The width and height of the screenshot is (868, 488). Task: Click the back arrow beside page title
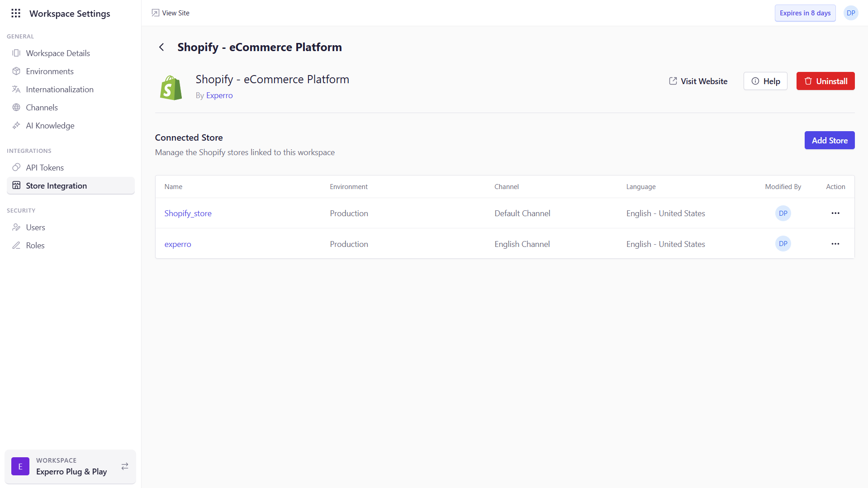(161, 47)
